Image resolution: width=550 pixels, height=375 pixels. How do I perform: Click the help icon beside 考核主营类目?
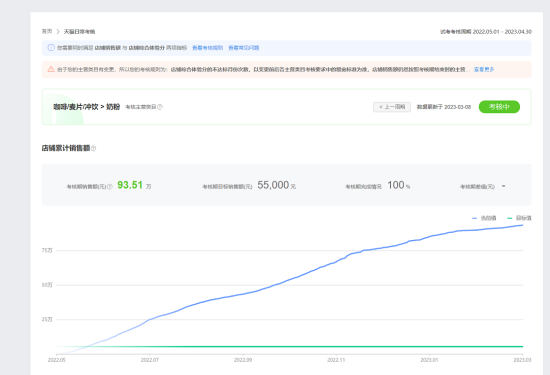pos(160,107)
